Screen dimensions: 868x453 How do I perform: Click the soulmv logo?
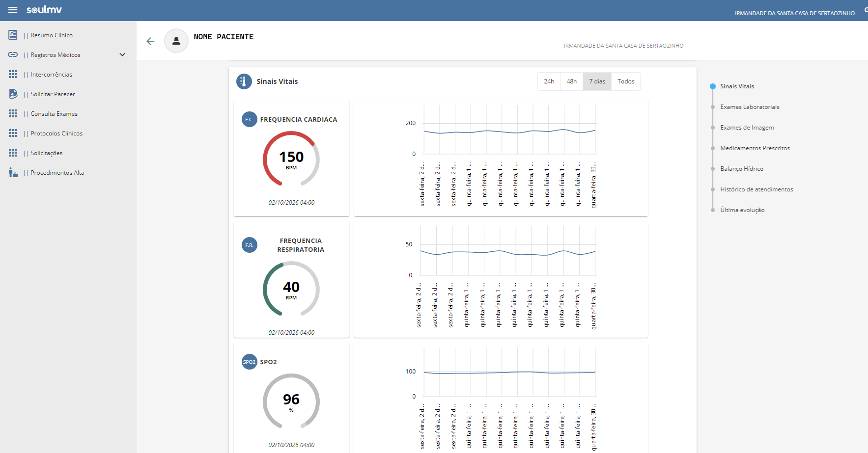click(x=44, y=10)
